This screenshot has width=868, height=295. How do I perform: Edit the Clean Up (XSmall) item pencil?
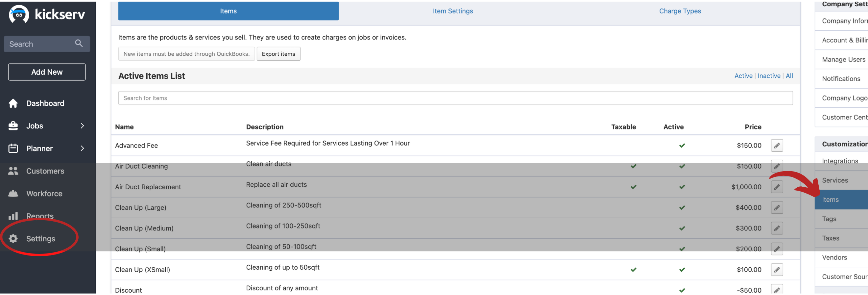pyautogui.click(x=777, y=270)
